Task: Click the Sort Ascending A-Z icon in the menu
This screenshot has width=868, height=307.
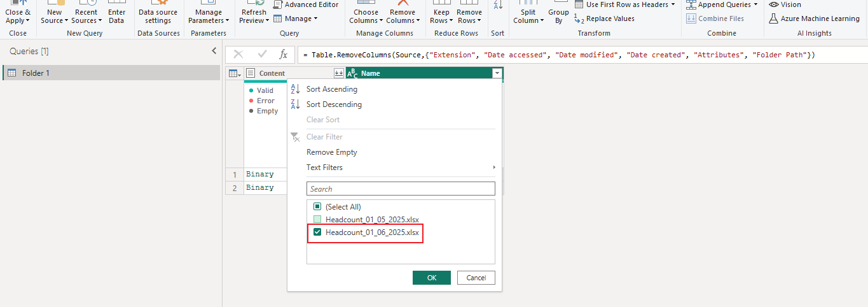Action: click(295, 89)
